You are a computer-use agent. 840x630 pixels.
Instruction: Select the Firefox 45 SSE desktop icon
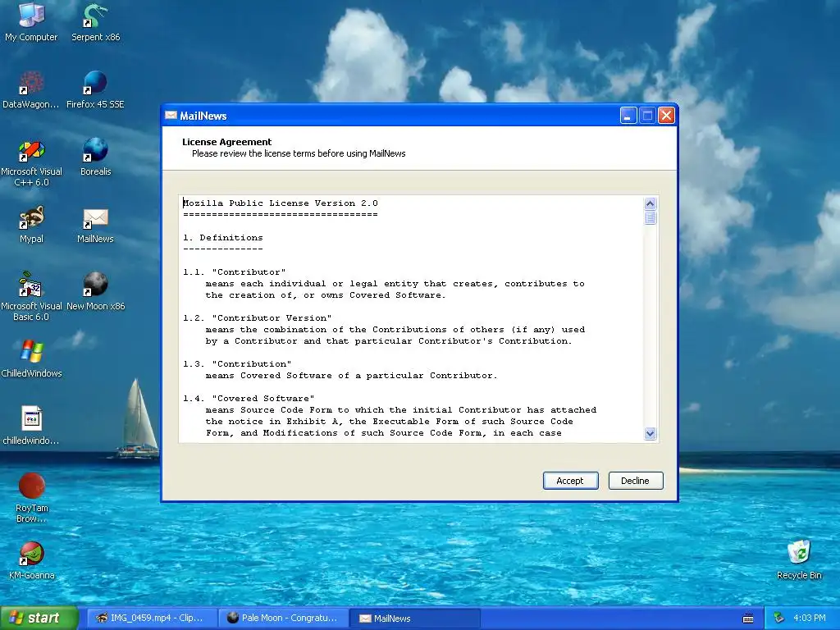pyautogui.click(x=95, y=90)
